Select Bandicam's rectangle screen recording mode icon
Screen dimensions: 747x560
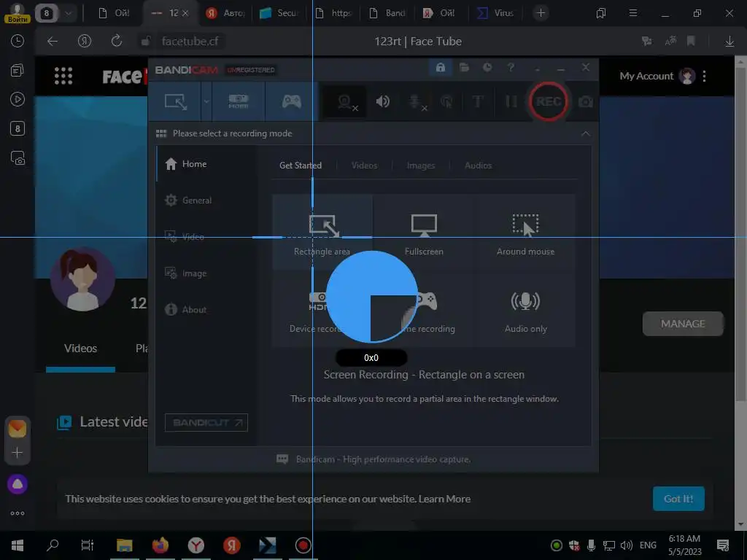[x=175, y=101]
